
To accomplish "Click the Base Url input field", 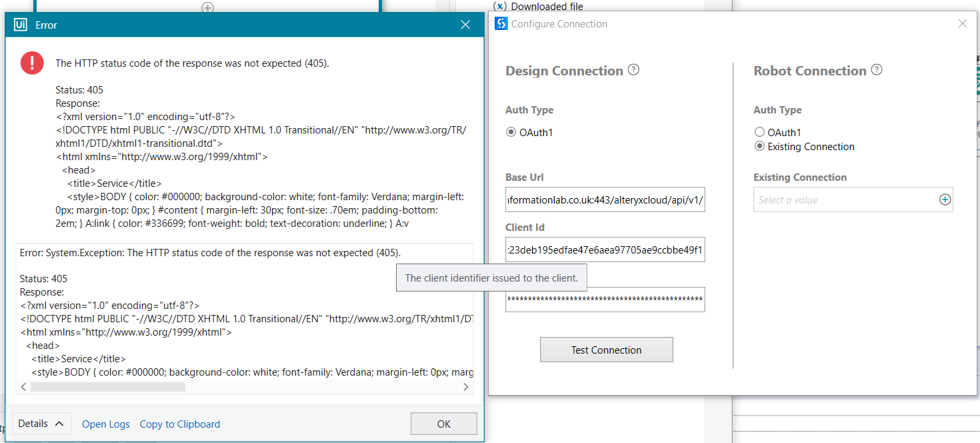I will 605,199.
